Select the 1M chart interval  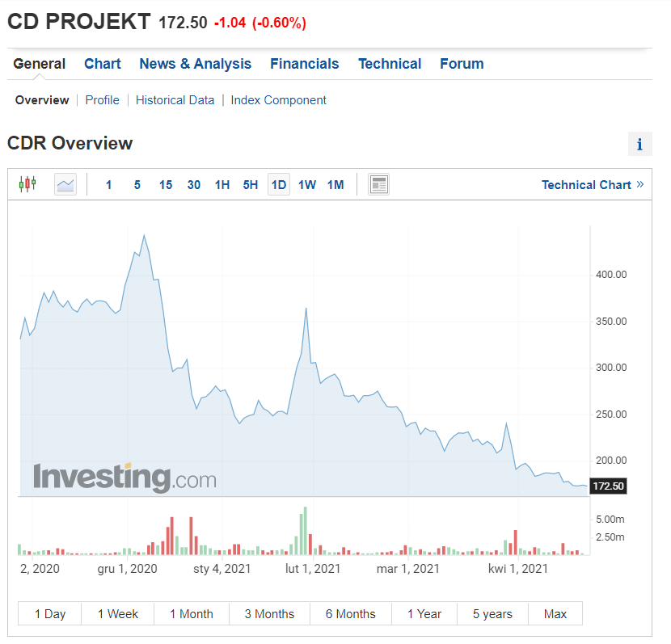pos(335,185)
